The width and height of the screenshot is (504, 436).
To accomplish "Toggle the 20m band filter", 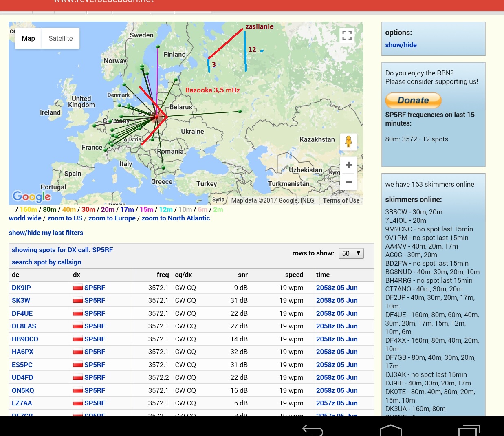I will click(x=108, y=209).
